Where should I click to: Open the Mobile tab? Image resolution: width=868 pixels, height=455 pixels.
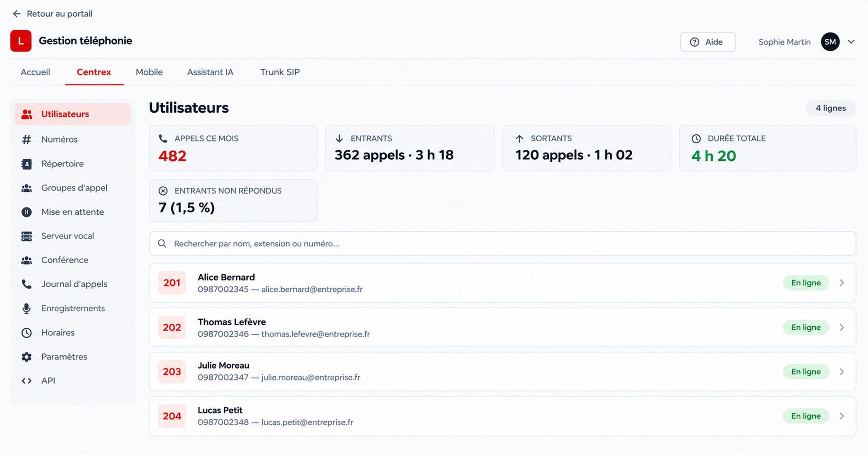tap(149, 72)
